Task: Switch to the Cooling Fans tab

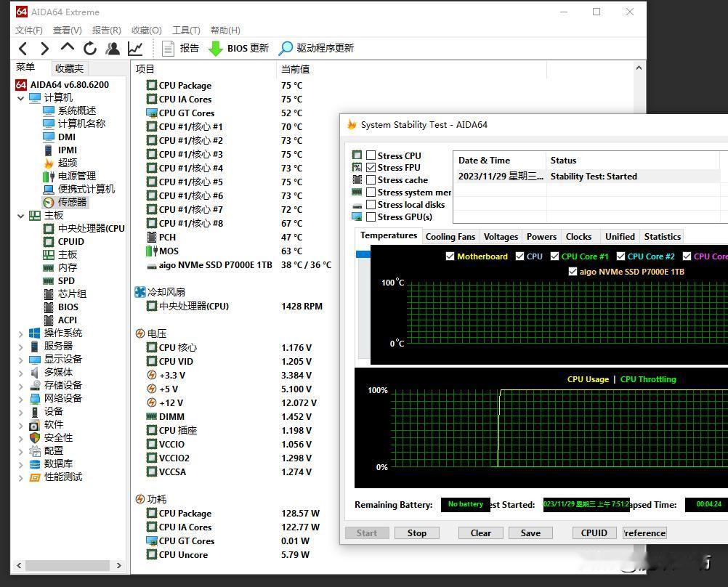Action: [x=450, y=237]
